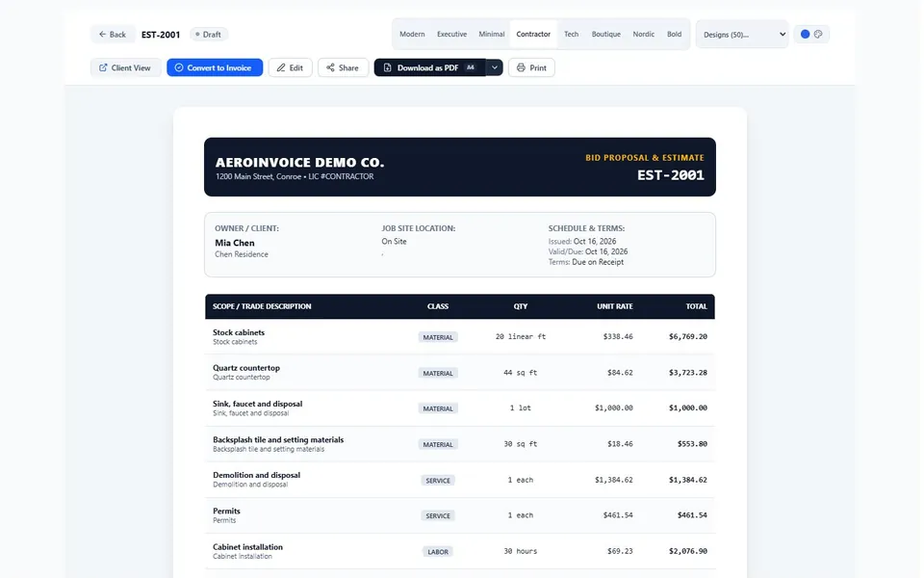The image size is (924, 578).
Task: Open the Designs (50) dropdown
Action: click(x=742, y=35)
